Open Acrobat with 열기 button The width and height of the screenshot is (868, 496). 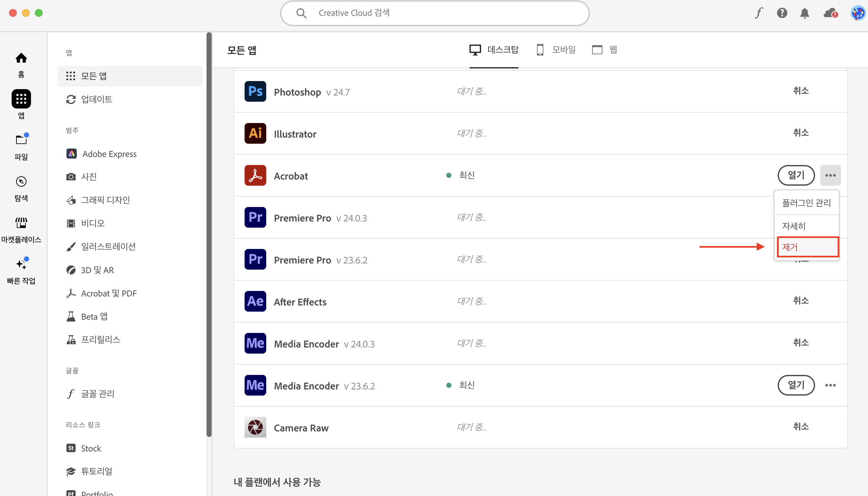796,175
